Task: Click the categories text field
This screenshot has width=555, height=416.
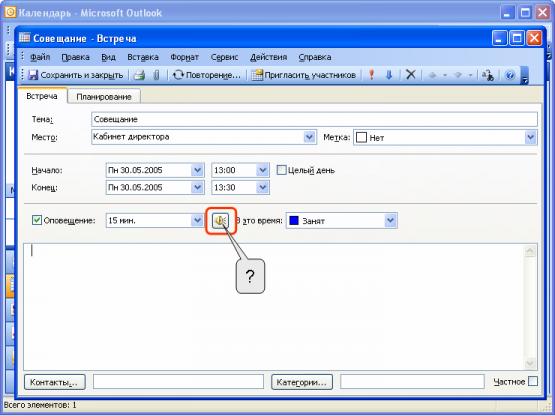Action: point(412,382)
